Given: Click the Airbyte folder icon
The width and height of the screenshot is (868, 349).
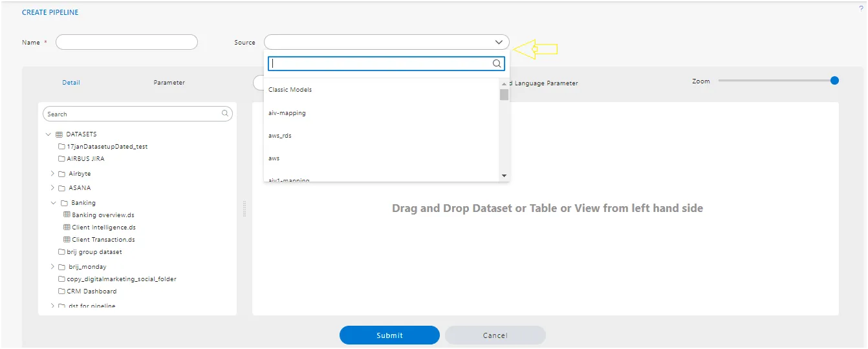Looking at the screenshot, I should pyautogui.click(x=61, y=174).
